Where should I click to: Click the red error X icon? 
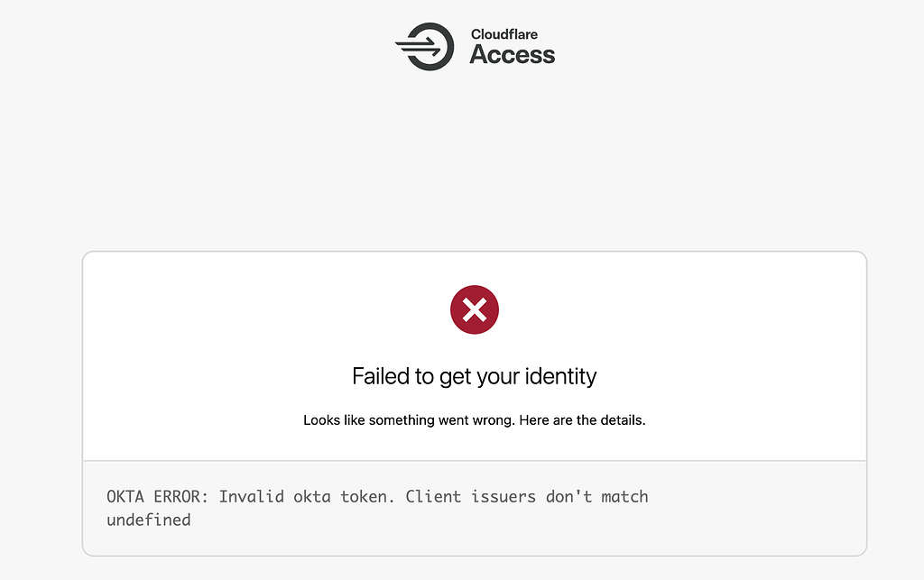point(475,311)
